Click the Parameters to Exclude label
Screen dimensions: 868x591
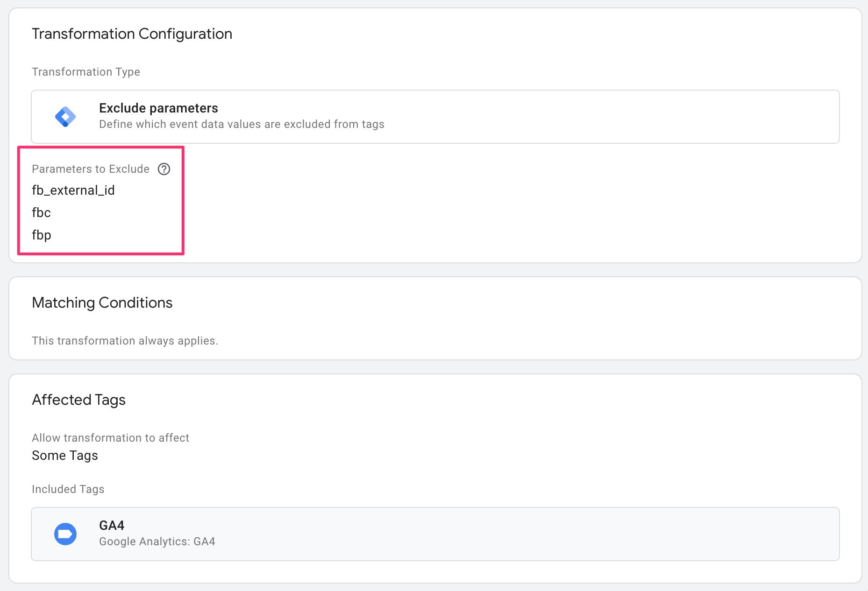click(91, 169)
